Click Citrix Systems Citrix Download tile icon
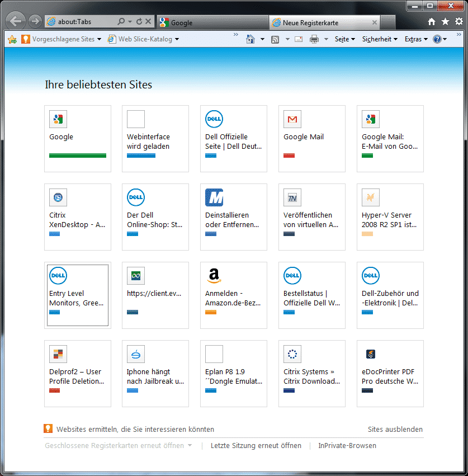The image size is (468, 476). tap(292, 354)
